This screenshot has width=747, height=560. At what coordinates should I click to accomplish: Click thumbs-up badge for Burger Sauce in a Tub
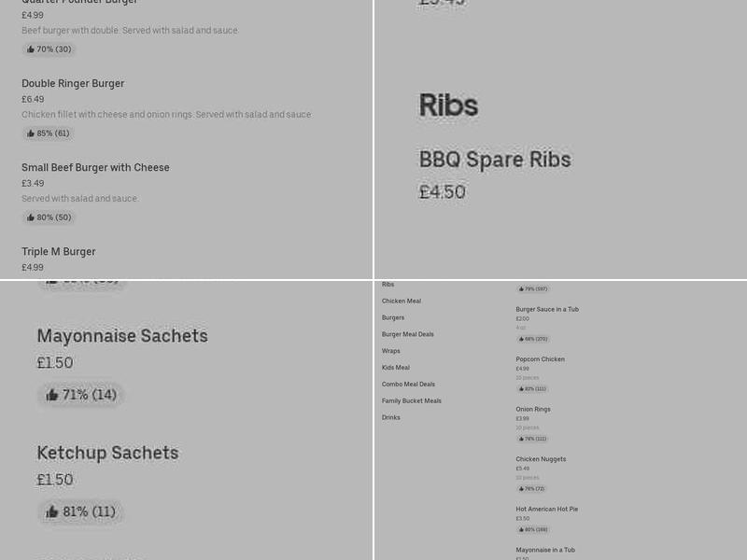[532, 339]
